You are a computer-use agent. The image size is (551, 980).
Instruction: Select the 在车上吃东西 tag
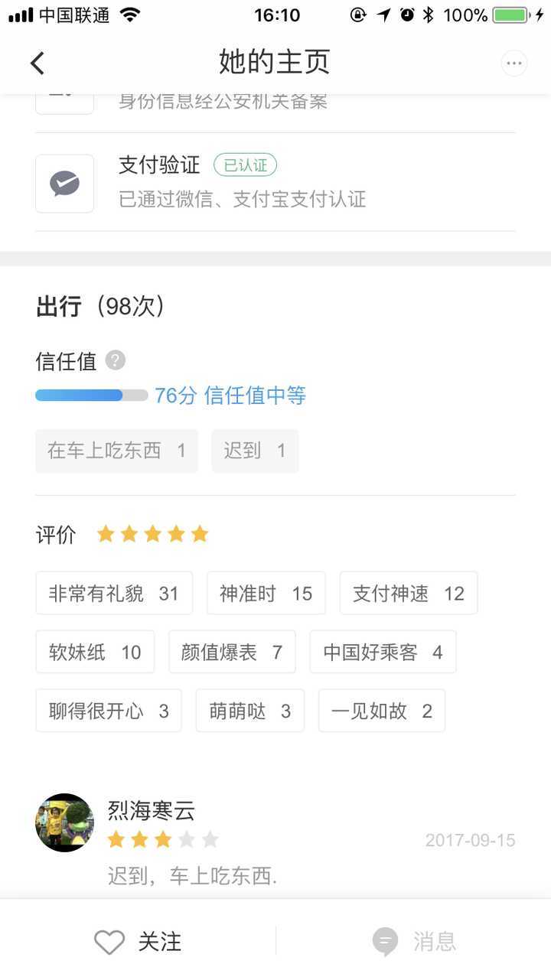[x=116, y=451]
